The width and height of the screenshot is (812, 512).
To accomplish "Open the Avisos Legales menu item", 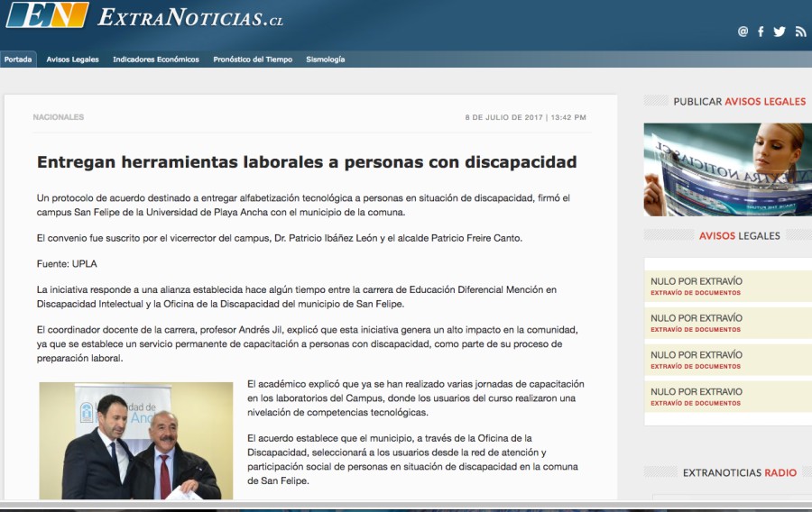I will 72,59.
